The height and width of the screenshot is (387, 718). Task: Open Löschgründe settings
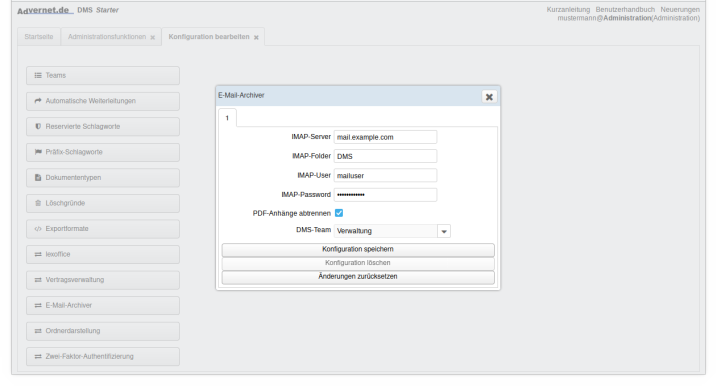103,203
